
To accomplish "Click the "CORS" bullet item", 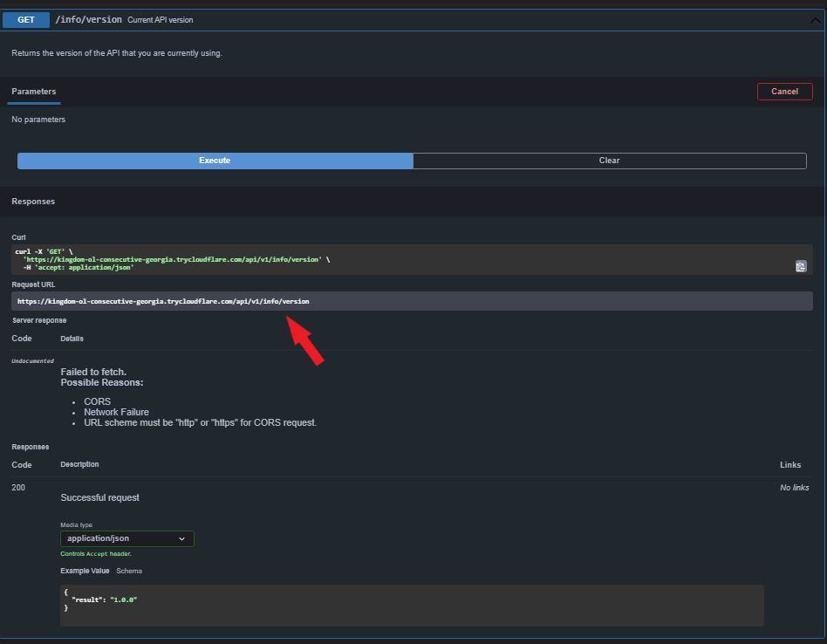I will point(97,401).
